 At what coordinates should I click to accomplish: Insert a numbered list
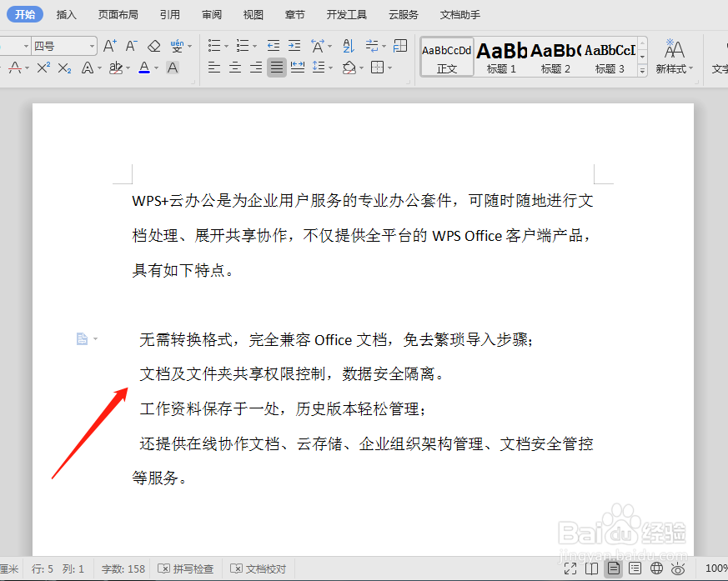pyautogui.click(x=243, y=46)
